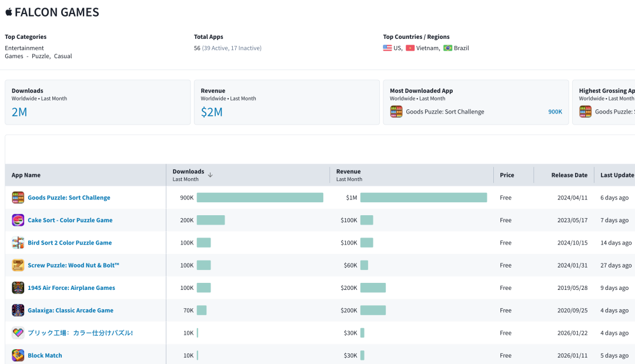Viewport: 635px width, 364px height.
Task: Click the revenue bar for 1945 Air Force
Action: point(373,288)
